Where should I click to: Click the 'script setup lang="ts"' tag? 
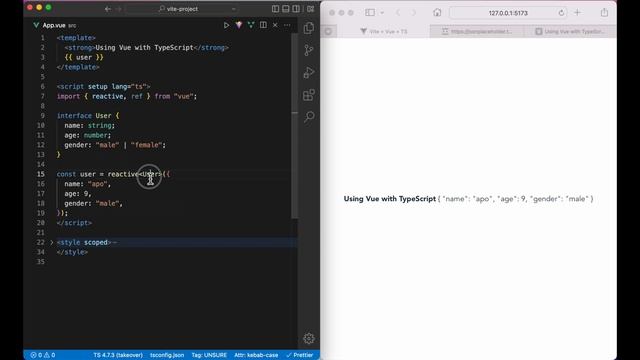(x=103, y=87)
